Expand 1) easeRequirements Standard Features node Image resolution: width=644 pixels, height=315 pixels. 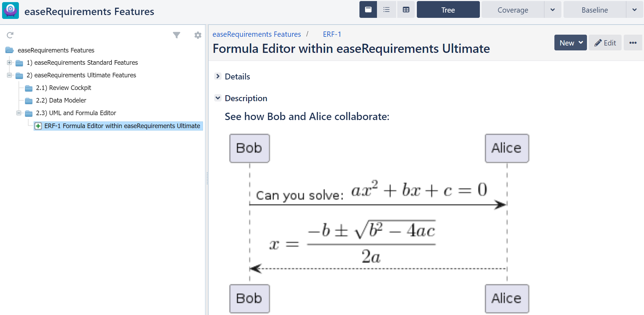(9, 63)
